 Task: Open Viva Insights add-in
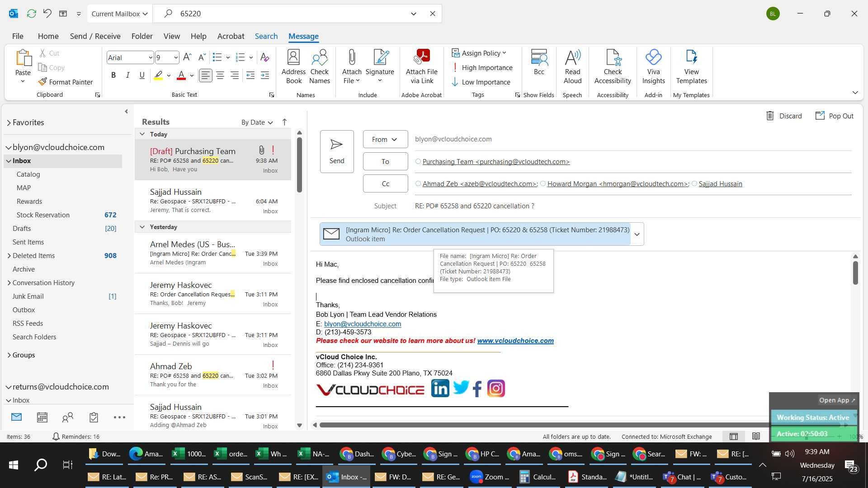click(x=653, y=67)
